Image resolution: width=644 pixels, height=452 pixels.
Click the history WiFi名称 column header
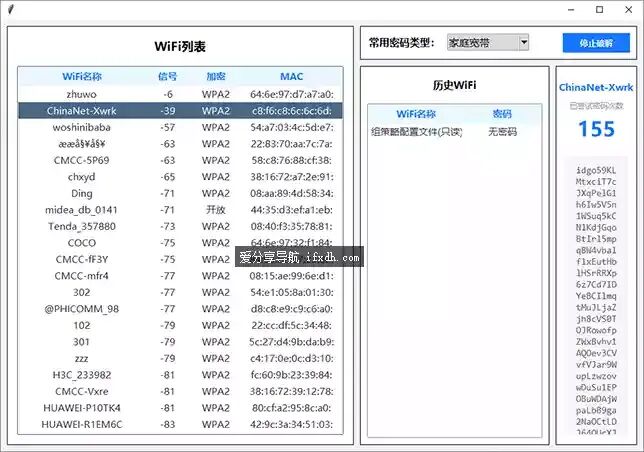416,114
